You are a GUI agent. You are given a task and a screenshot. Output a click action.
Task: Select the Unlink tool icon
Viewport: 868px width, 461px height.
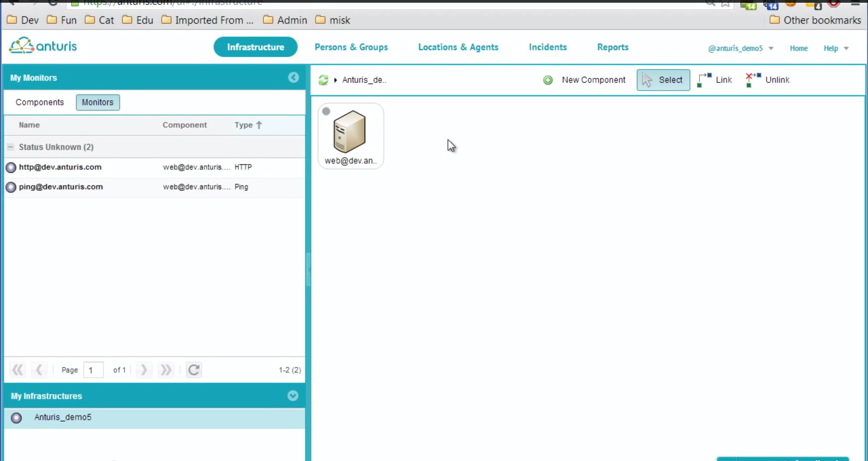pyautogui.click(x=753, y=80)
